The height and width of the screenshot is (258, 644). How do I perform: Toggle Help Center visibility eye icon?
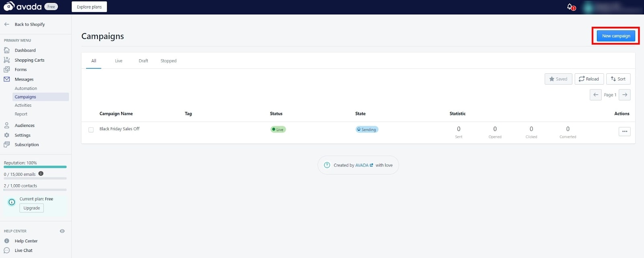pos(62,231)
